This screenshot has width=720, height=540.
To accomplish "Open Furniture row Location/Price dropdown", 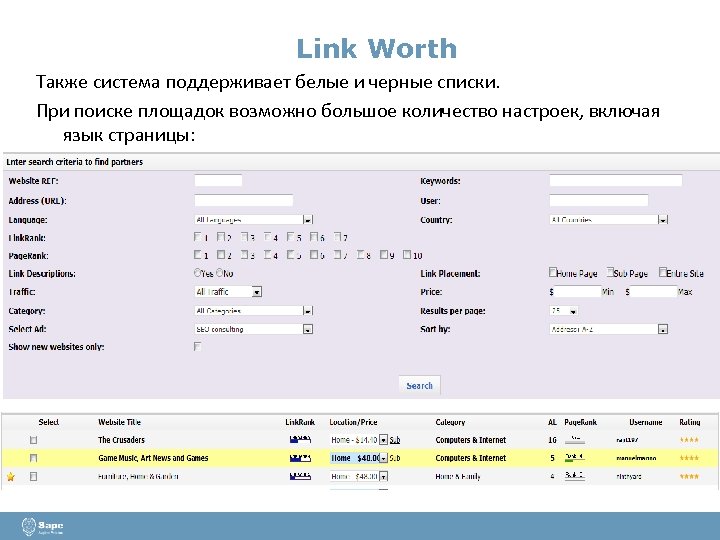I will coord(359,477).
